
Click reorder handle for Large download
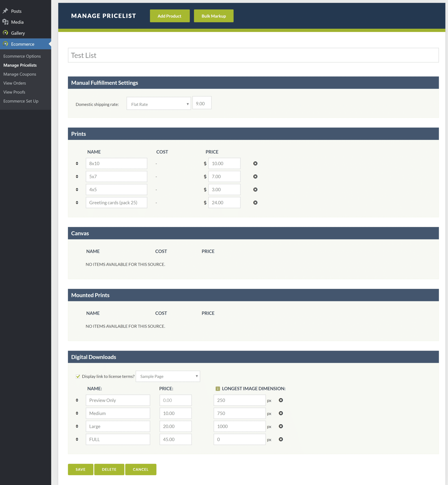[x=77, y=426]
